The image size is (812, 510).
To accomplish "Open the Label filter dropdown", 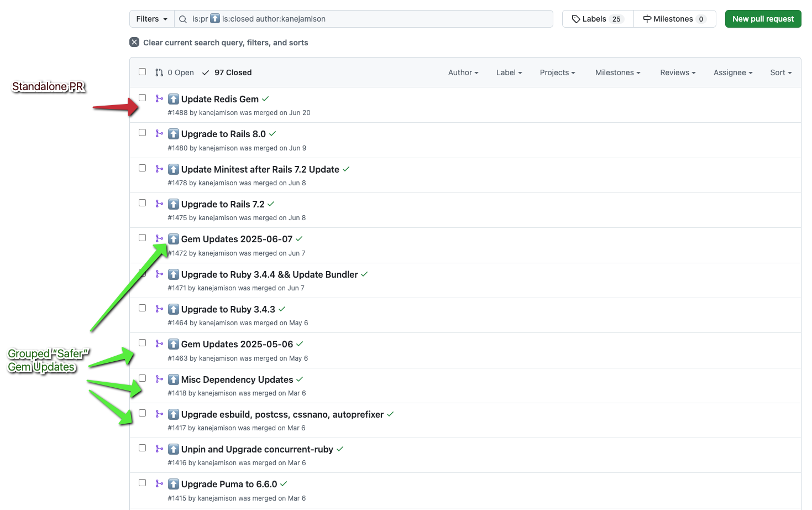I will click(x=509, y=72).
